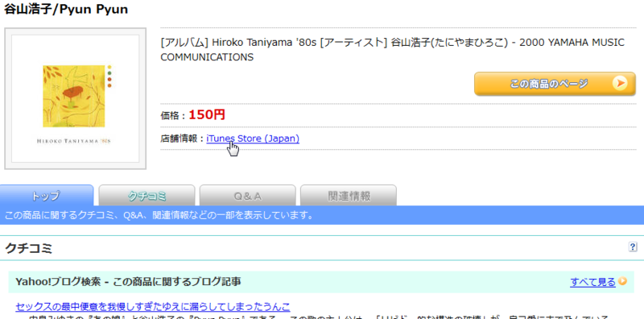The image size is (644, 319).
Task: Click the すべて見る link
Action: click(592, 282)
